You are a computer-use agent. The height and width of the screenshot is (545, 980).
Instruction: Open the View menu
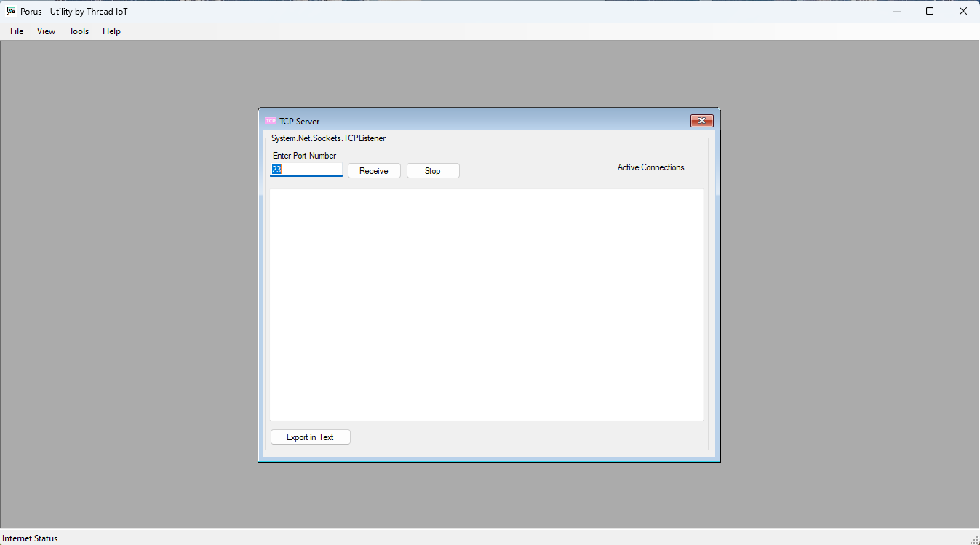pos(46,31)
